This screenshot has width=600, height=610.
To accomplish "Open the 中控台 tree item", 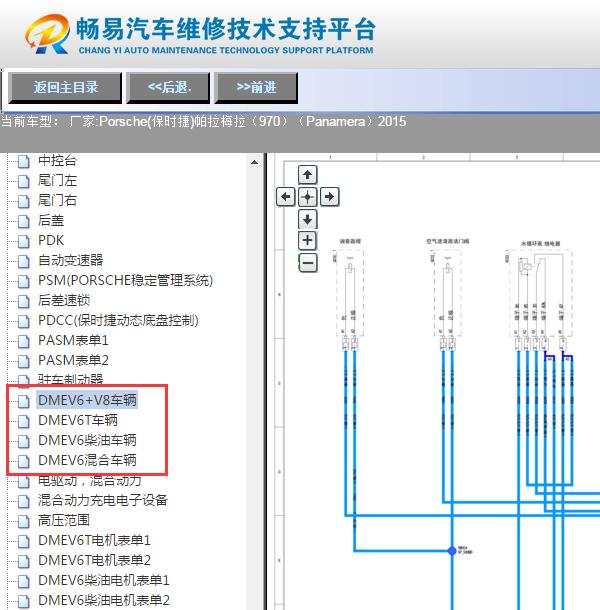I will 57,160.
